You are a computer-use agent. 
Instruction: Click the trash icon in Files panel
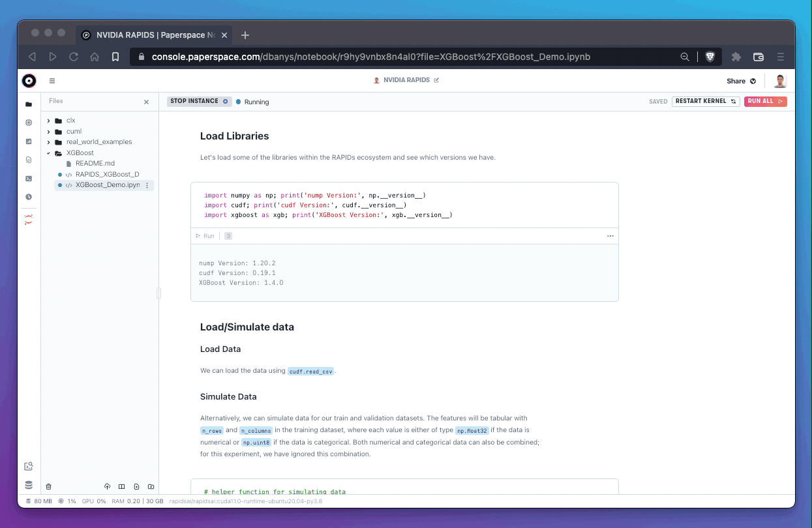(48, 487)
